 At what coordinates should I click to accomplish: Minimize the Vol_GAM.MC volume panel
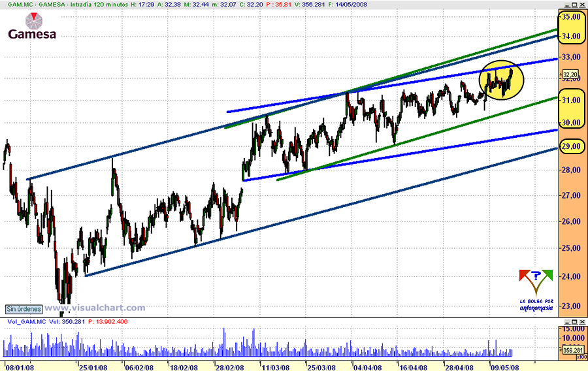tap(567, 322)
